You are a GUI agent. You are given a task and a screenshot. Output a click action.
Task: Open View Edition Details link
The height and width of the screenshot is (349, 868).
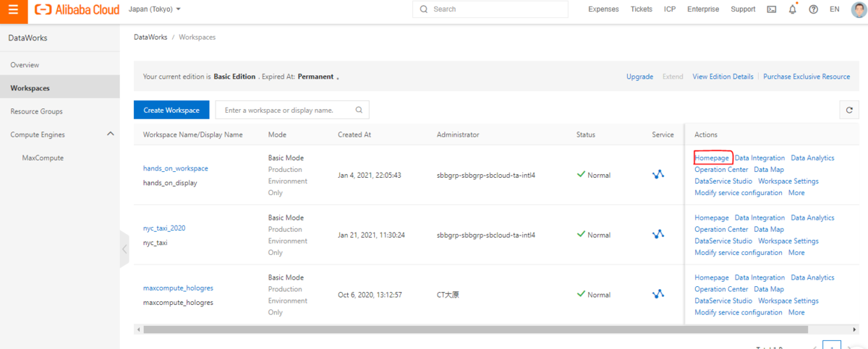(x=723, y=77)
